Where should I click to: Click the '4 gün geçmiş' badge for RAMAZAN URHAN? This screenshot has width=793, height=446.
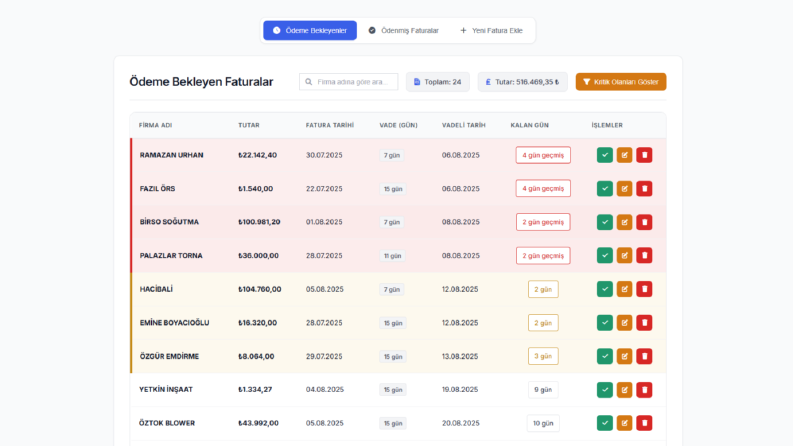coord(543,155)
